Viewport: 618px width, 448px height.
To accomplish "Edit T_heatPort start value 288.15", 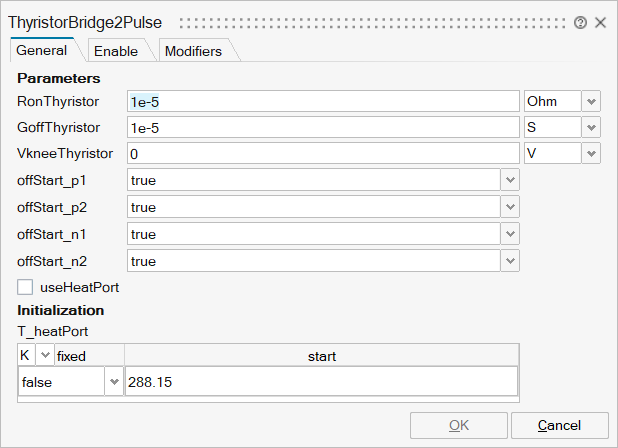I will tap(320, 382).
